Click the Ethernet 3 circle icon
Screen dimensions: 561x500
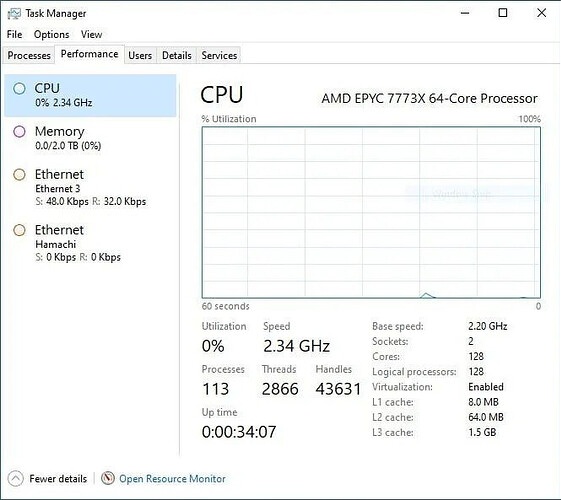[19, 175]
